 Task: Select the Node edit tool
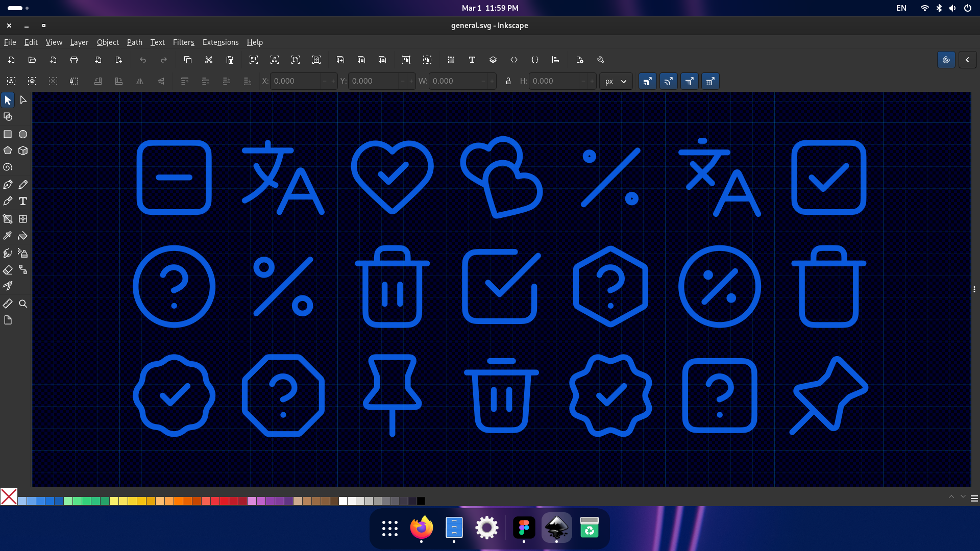click(x=23, y=100)
